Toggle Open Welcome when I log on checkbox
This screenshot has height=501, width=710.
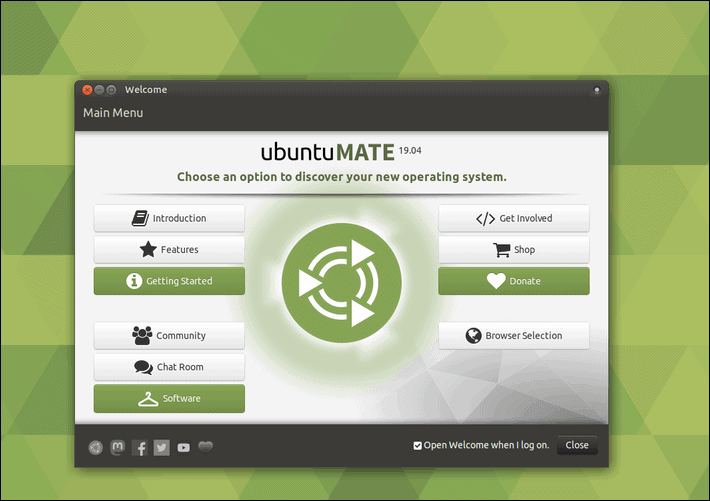tap(417, 446)
